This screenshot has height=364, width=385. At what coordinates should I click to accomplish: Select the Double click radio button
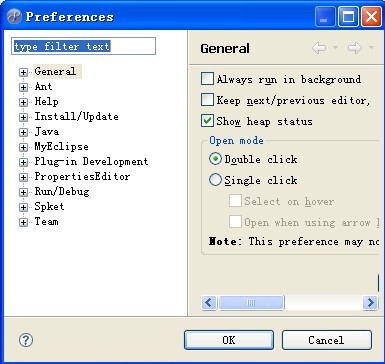click(x=215, y=159)
